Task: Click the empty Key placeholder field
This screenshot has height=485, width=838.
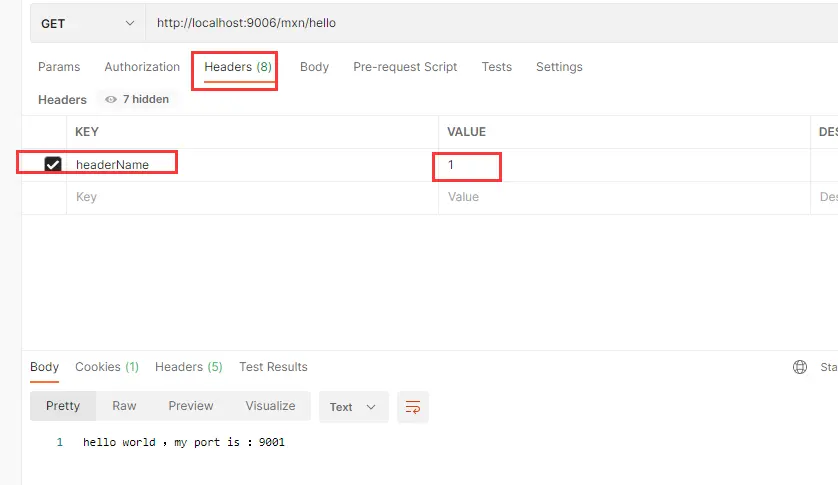Action: 252,197
